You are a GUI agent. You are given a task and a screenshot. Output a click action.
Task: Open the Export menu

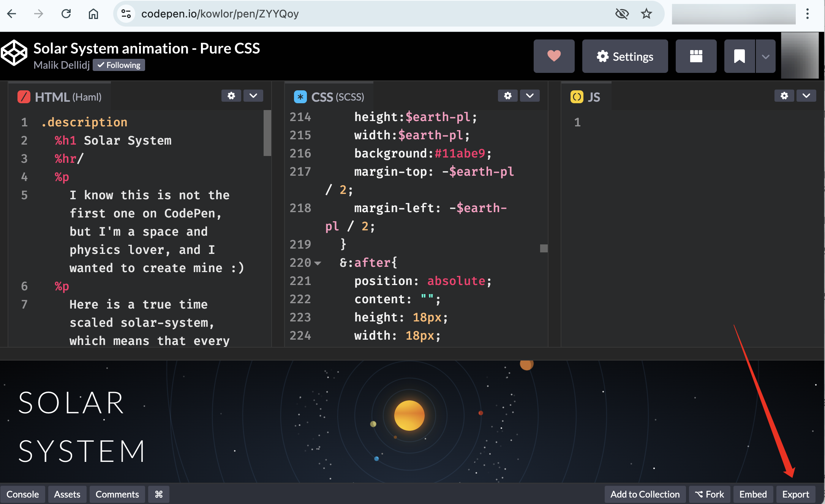[x=795, y=494]
